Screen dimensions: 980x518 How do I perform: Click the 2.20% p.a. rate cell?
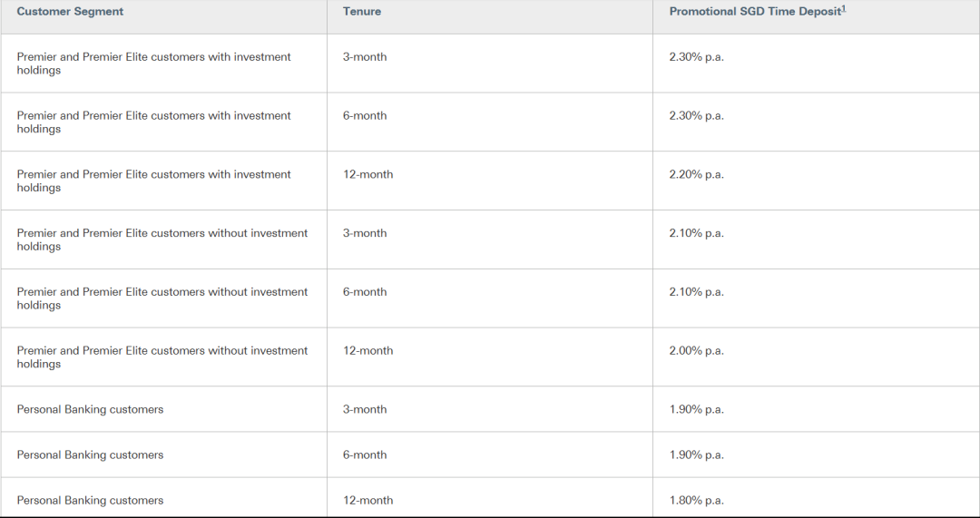point(696,174)
